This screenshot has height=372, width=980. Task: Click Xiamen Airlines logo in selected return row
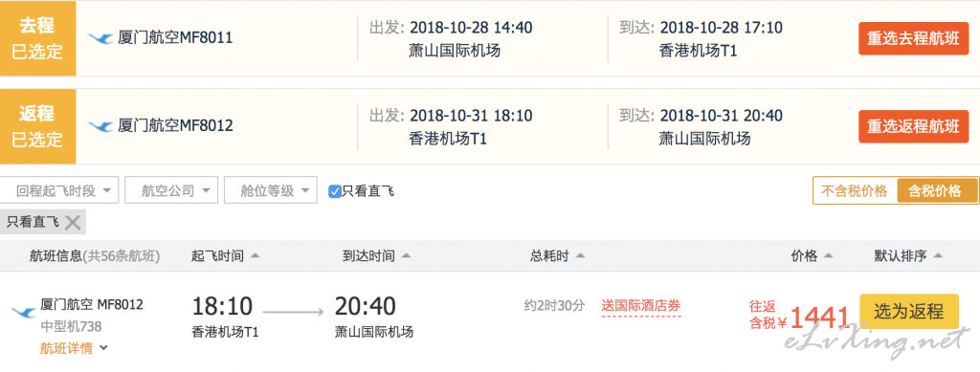click(x=100, y=126)
